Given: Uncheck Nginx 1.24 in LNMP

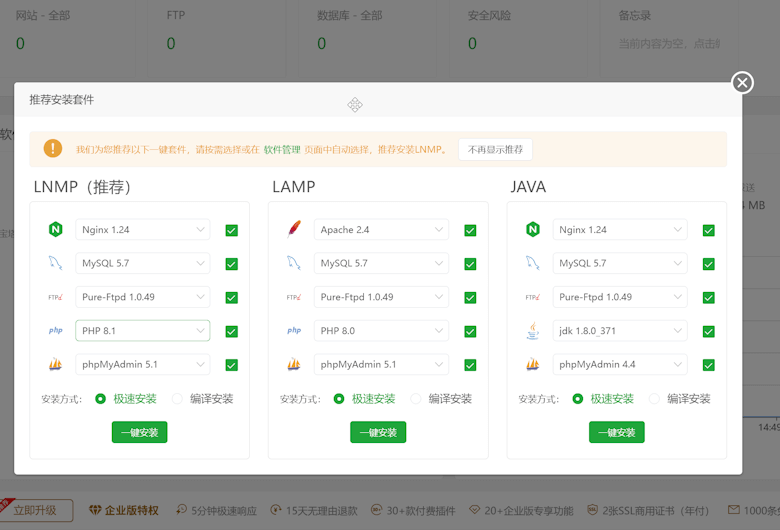Looking at the screenshot, I should [231, 230].
